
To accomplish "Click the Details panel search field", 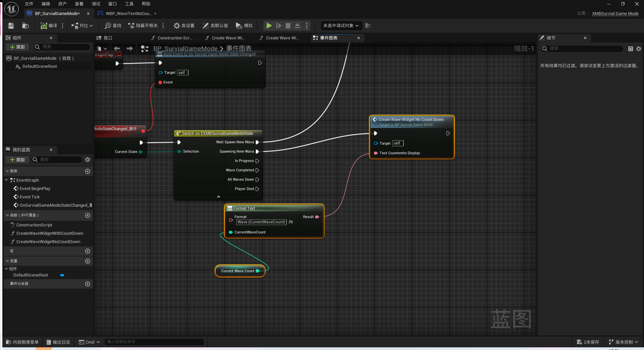I will [582, 49].
